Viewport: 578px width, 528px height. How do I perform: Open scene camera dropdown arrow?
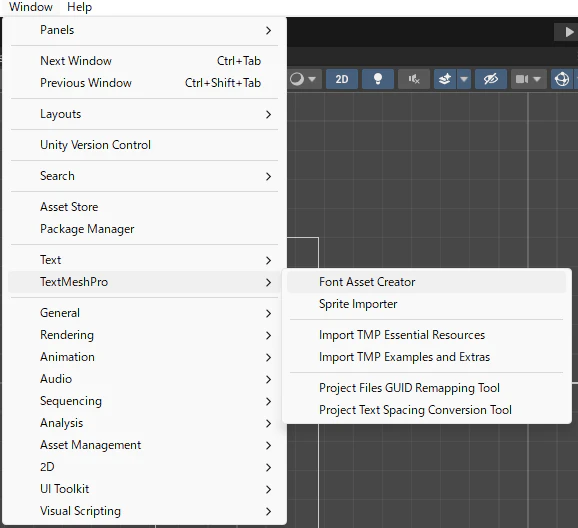537,79
